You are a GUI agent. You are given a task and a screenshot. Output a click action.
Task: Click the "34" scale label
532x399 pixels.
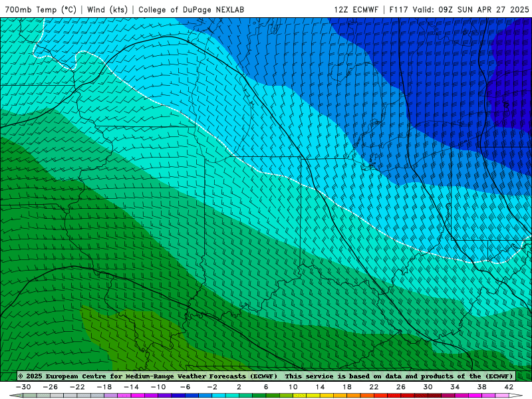(455, 387)
